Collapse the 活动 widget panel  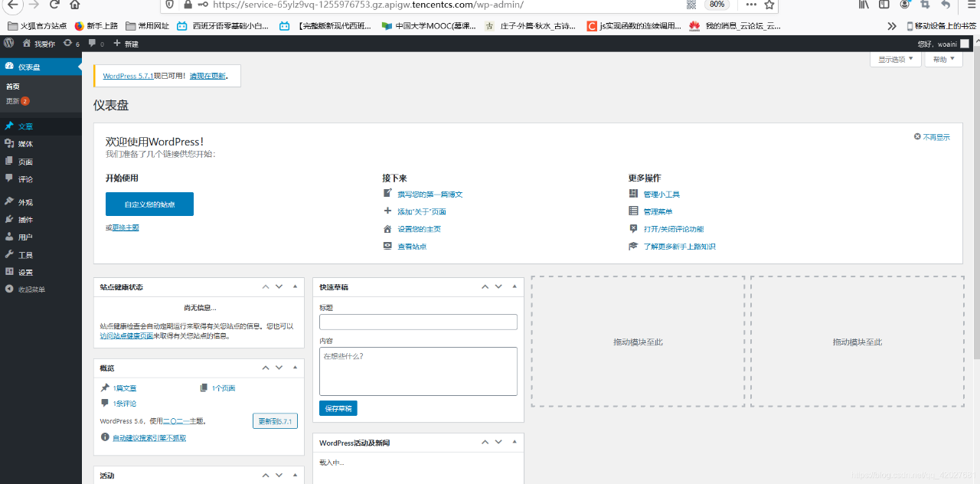295,476
